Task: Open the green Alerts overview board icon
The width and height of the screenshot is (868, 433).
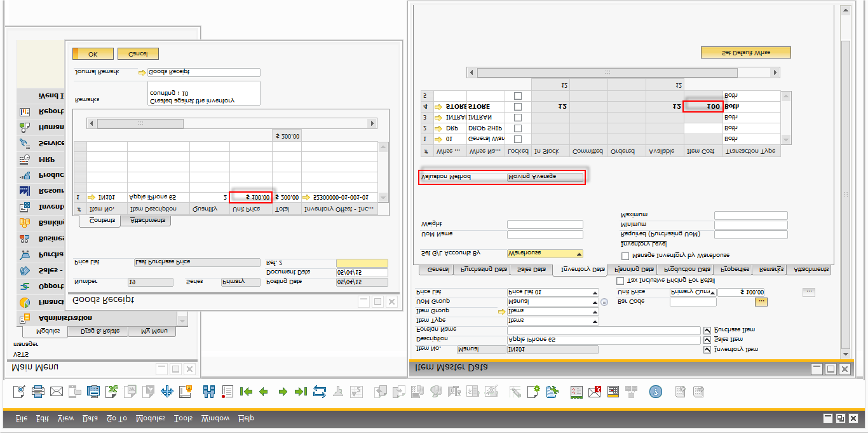Action: [x=576, y=391]
